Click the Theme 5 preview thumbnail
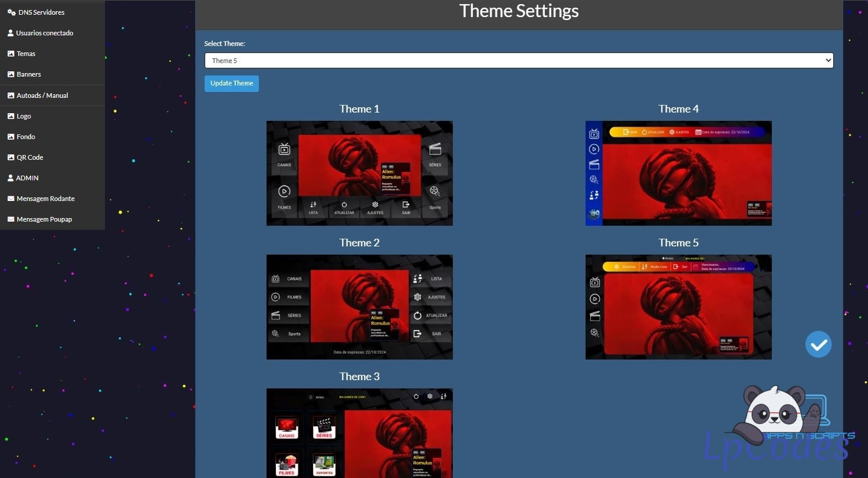The width and height of the screenshot is (868, 478). tap(678, 307)
